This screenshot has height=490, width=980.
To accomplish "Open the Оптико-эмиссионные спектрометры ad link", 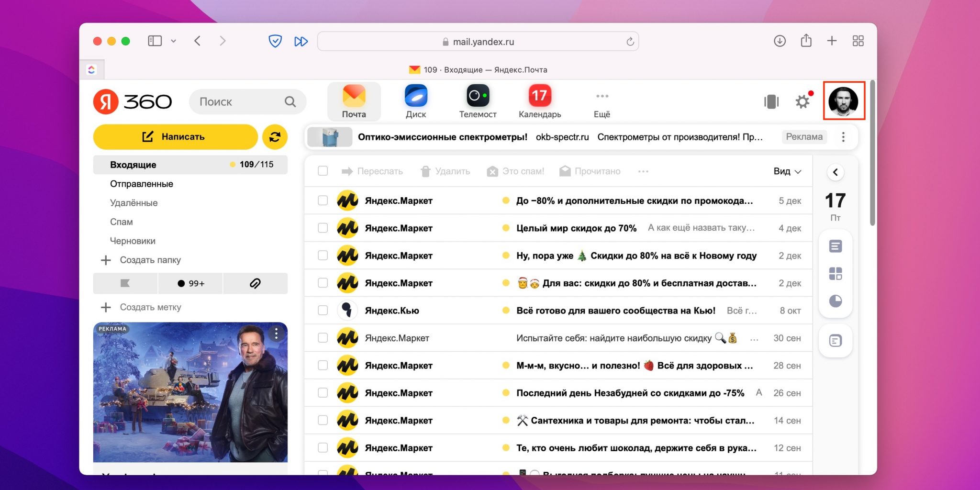I will pyautogui.click(x=443, y=137).
